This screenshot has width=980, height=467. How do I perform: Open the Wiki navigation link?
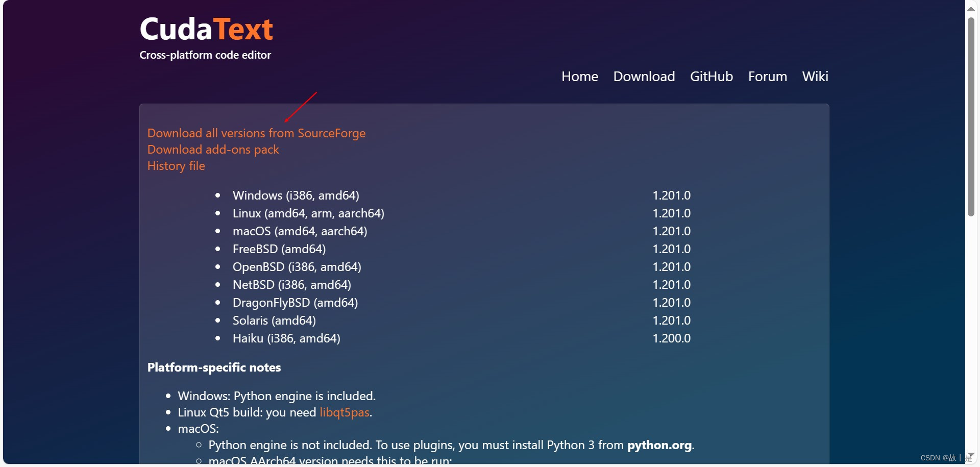815,77
